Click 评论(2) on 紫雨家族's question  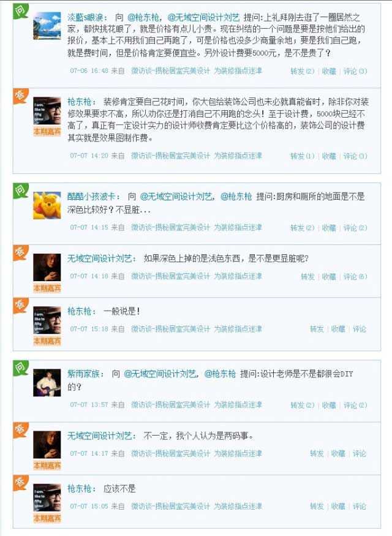355,405
